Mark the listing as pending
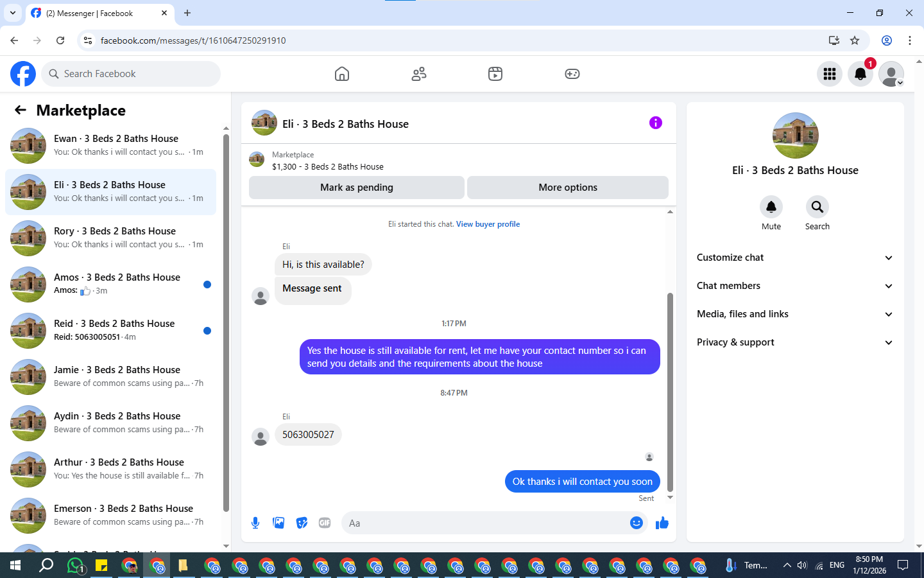924x578 pixels. coord(357,188)
